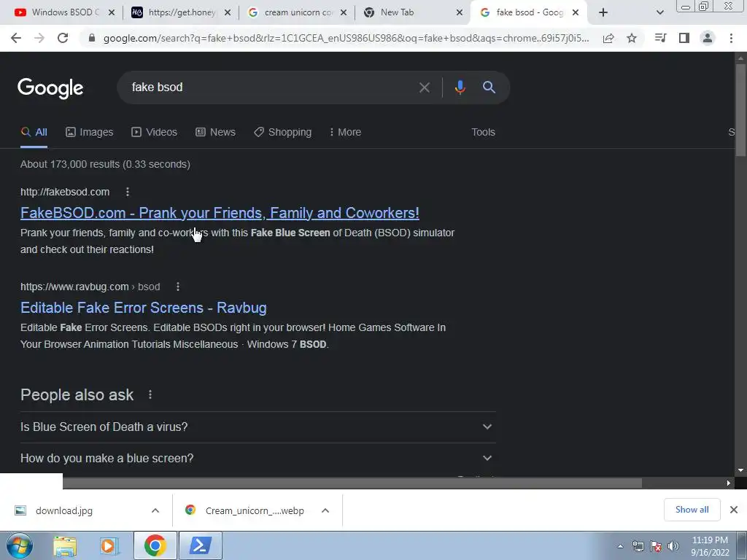The width and height of the screenshot is (747, 560).
Task: Close the cream unicorn tab
Action: 344,12
